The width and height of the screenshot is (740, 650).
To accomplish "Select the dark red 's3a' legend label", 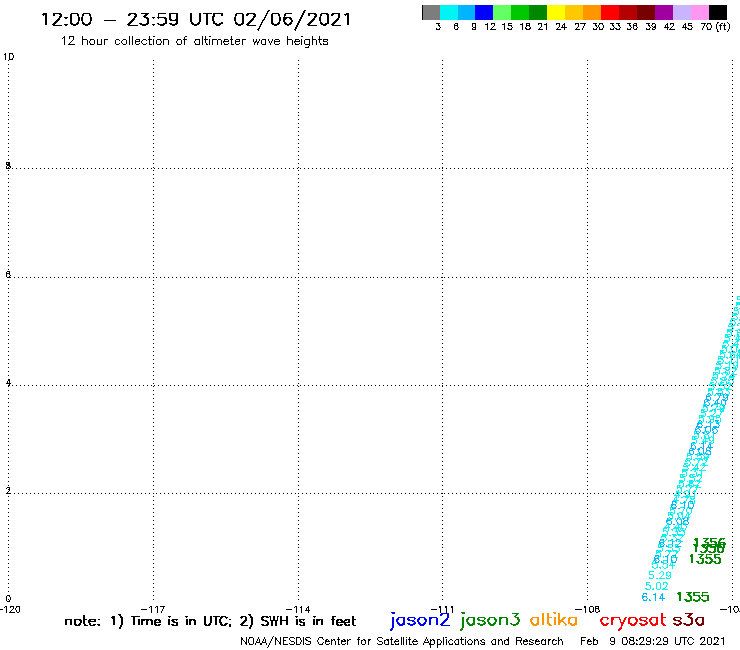I will pyautogui.click(x=688, y=620).
